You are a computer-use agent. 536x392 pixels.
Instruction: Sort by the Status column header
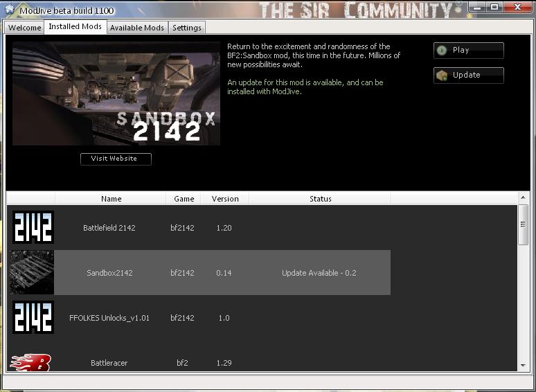pos(320,199)
